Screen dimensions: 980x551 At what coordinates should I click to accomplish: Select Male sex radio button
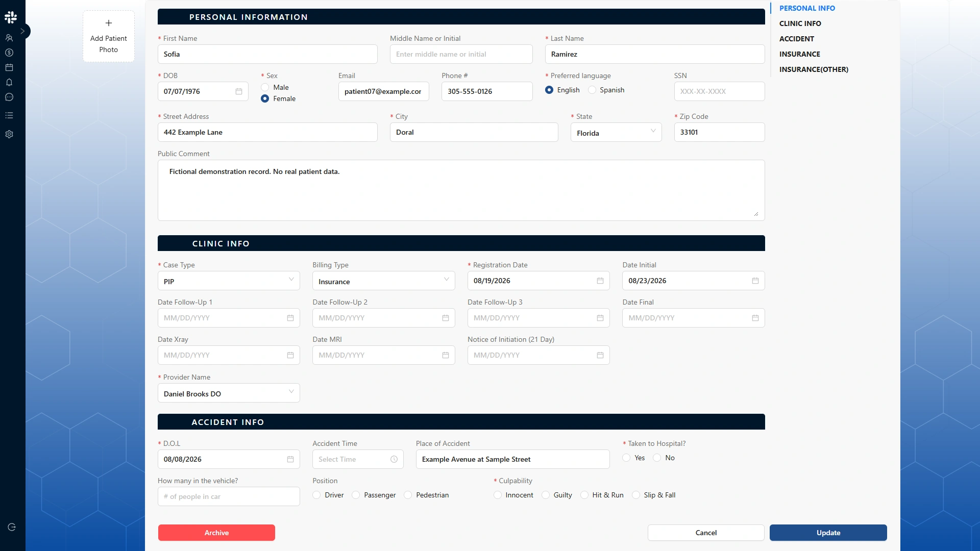point(265,87)
